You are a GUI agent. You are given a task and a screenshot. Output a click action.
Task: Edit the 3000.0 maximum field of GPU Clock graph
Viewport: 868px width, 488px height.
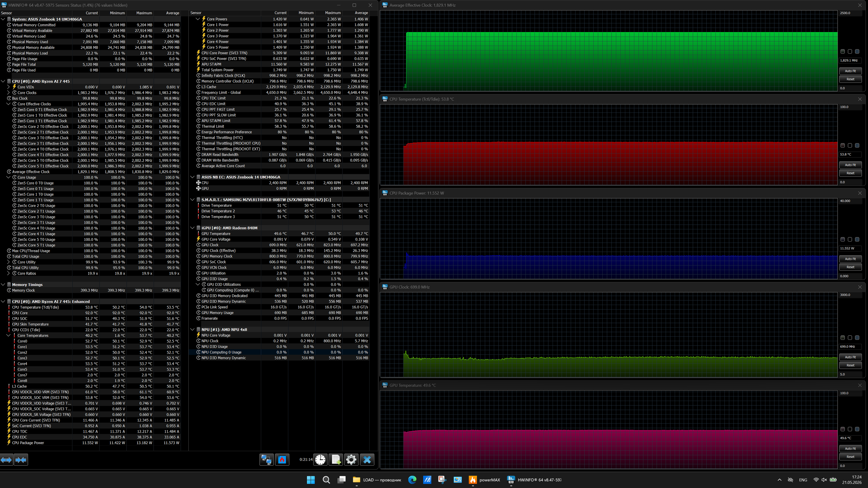850,295
